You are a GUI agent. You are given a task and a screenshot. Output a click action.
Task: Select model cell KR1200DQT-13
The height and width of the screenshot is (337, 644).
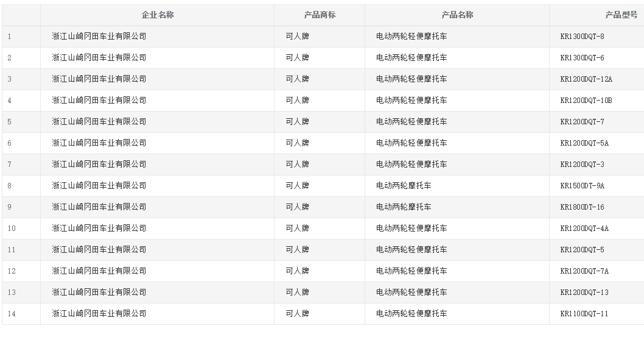click(584, 293)
